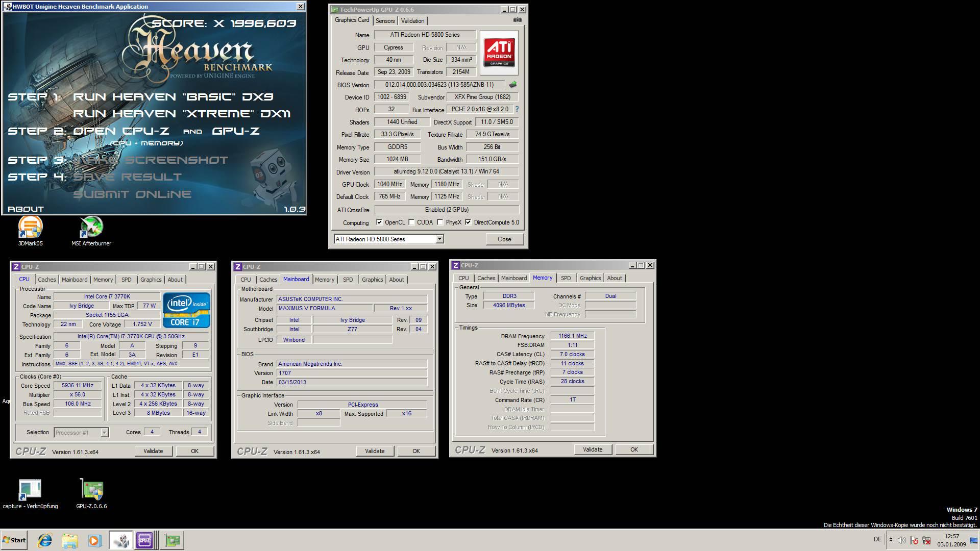Open About tab in CPU-Z Memory window
This screenshot has width=980, height=551.
(x=615, y=278)
